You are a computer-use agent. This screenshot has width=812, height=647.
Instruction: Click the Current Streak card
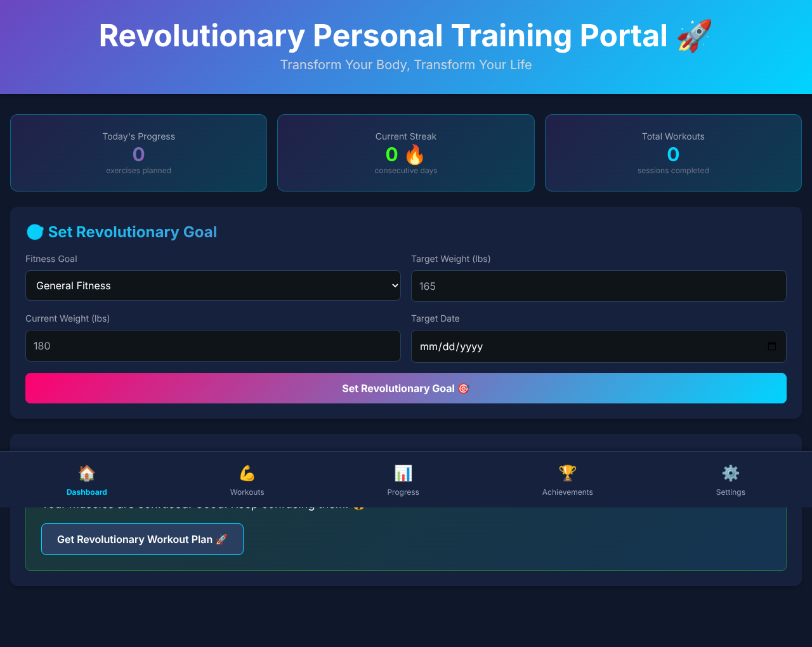(405, 153)
